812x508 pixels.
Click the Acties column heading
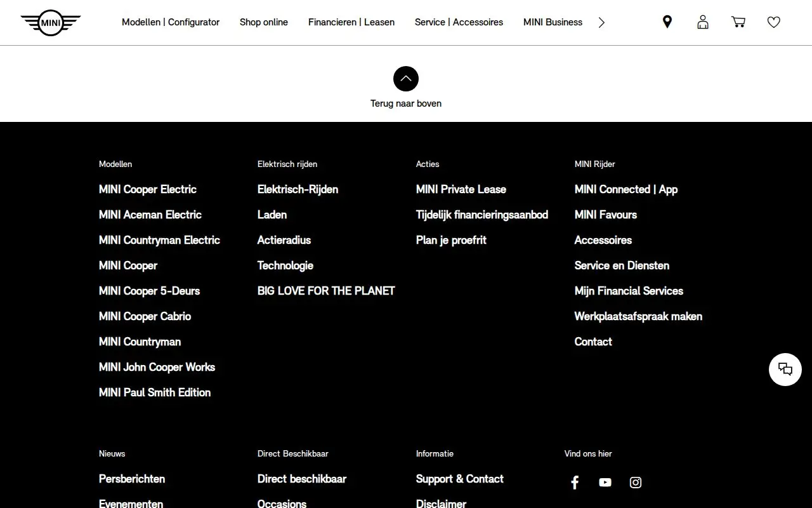pos(428,164)
